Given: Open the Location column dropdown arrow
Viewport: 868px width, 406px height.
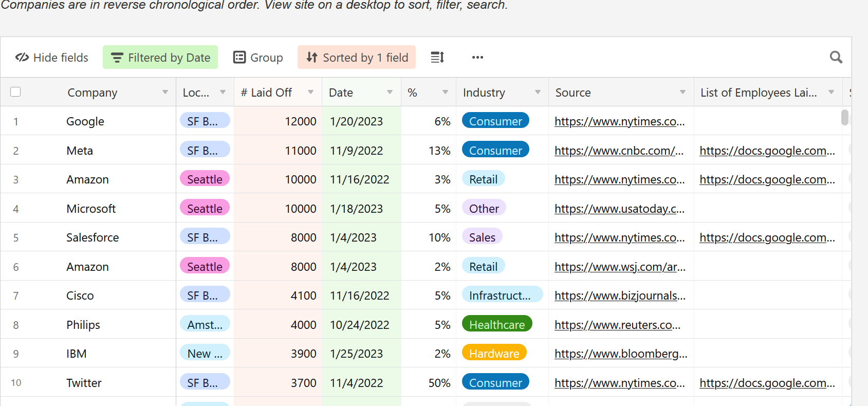Looking at the screenshot, I should point(223,92).
